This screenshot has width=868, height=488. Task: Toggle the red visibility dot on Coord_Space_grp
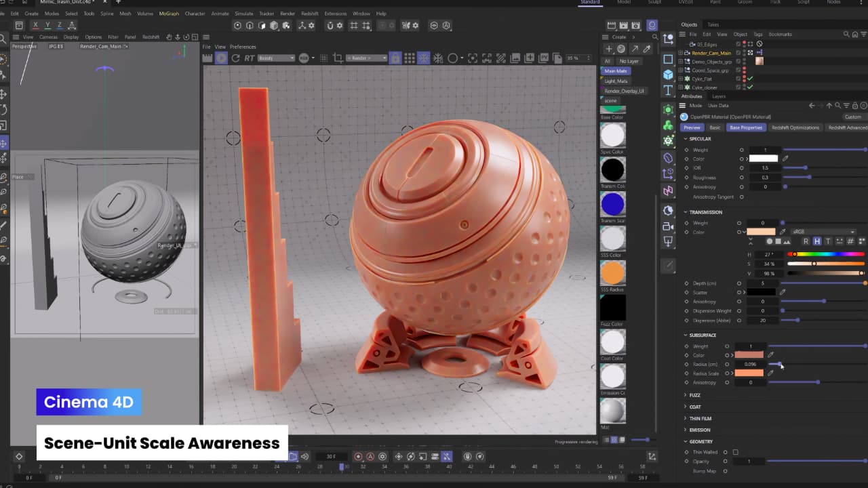click(x=744, y=68)
